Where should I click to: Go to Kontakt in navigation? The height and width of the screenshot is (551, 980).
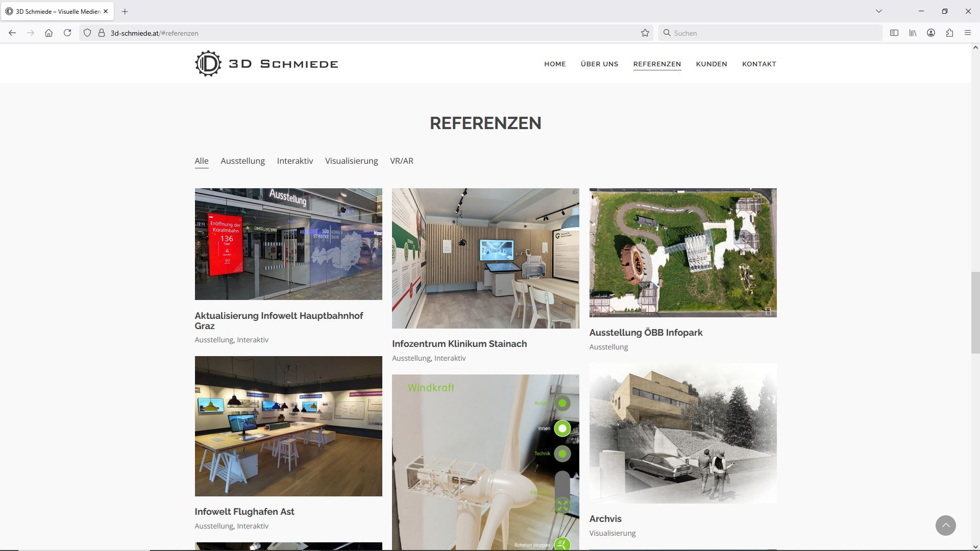759,64
